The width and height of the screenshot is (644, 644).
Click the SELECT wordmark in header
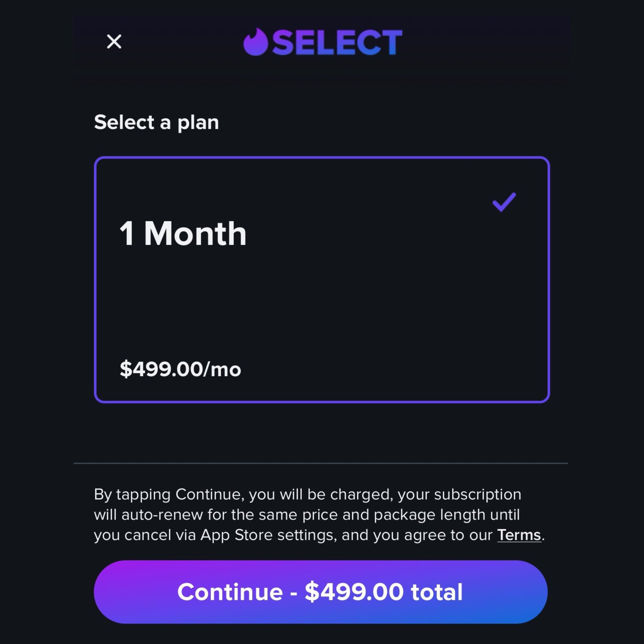[x=337, y=42]
